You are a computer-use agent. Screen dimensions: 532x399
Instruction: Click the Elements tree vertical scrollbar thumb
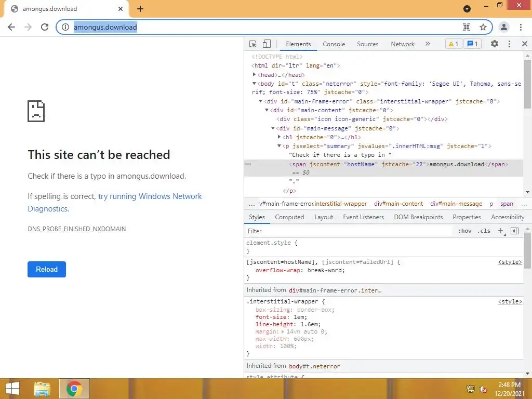(x=527, y=84)
